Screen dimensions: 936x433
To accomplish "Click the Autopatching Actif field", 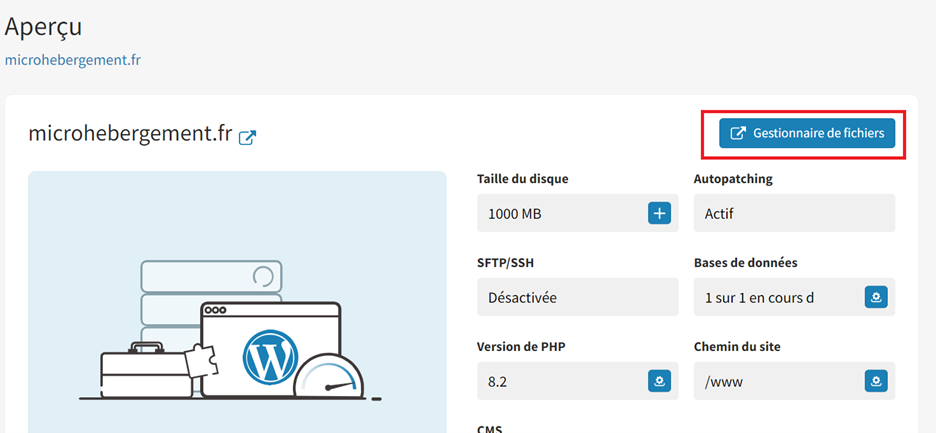I will 794,213.
